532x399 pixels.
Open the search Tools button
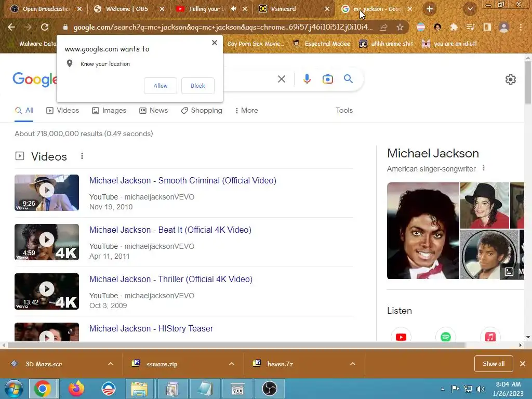tap(344, 110)
